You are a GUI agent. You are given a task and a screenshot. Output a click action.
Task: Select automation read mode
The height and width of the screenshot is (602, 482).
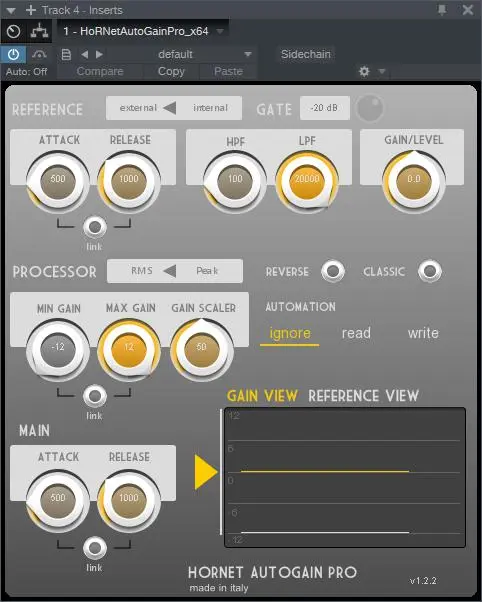[x=356, y=333]
